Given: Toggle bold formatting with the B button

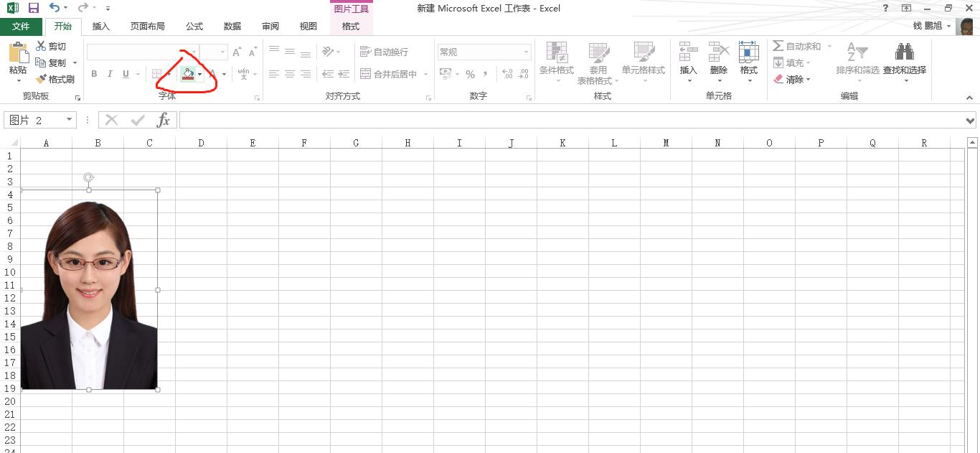Looking at the screenshot, I should click(x=93, y=74).
